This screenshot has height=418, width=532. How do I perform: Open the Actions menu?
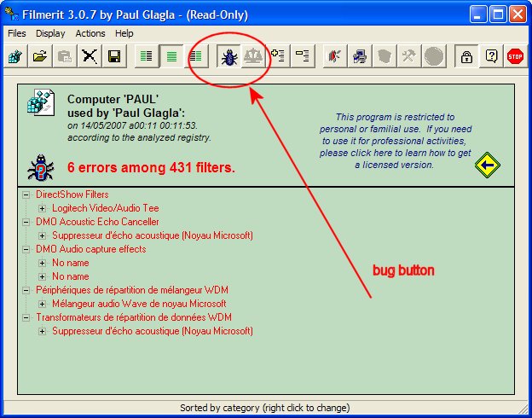(x=90, y=33)
